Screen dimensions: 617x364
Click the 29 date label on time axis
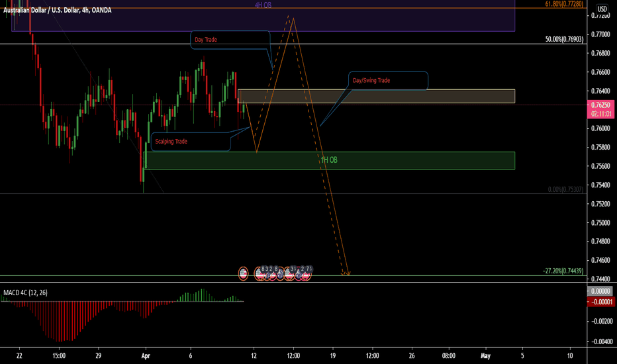[99, 356]
